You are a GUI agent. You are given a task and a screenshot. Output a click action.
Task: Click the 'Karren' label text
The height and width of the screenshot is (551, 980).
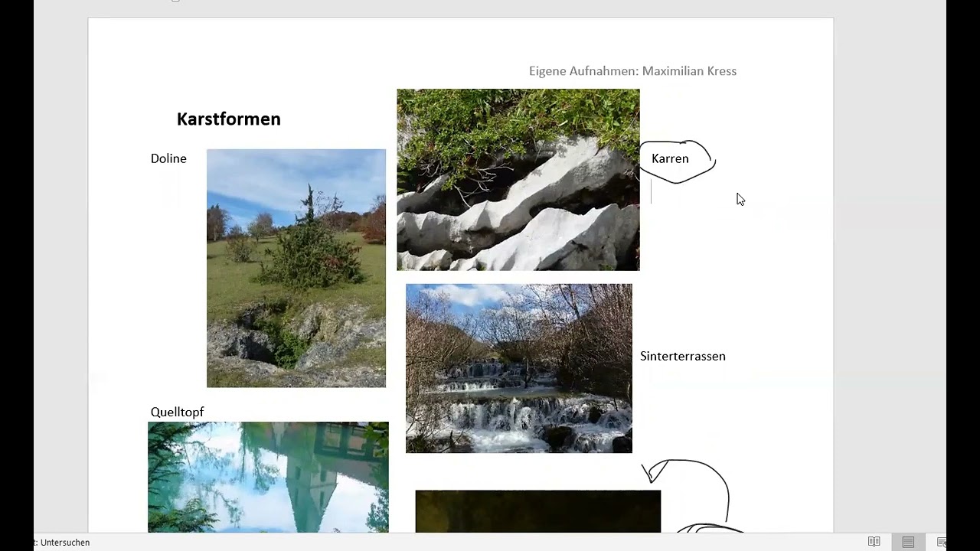pyautogui.click(x=670, y=158)
